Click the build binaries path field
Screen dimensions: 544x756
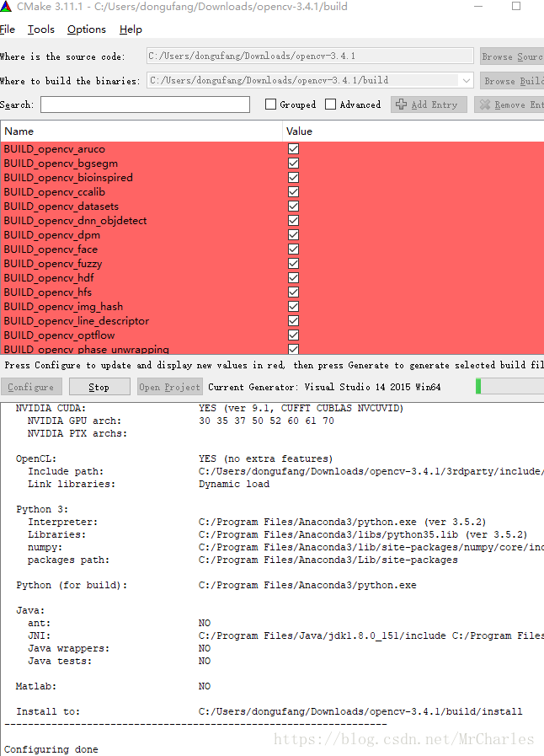(x=310, y=81)
